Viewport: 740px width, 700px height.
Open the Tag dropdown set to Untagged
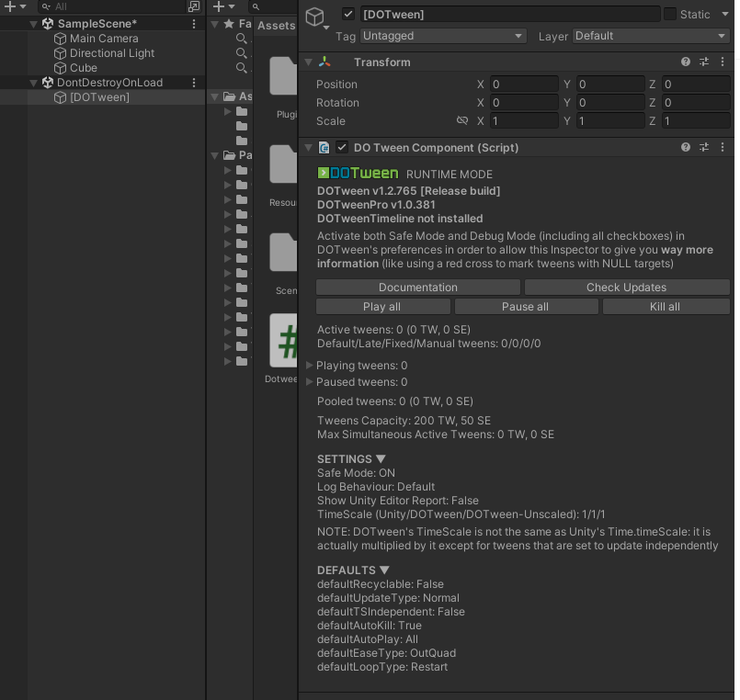(443, 36)
